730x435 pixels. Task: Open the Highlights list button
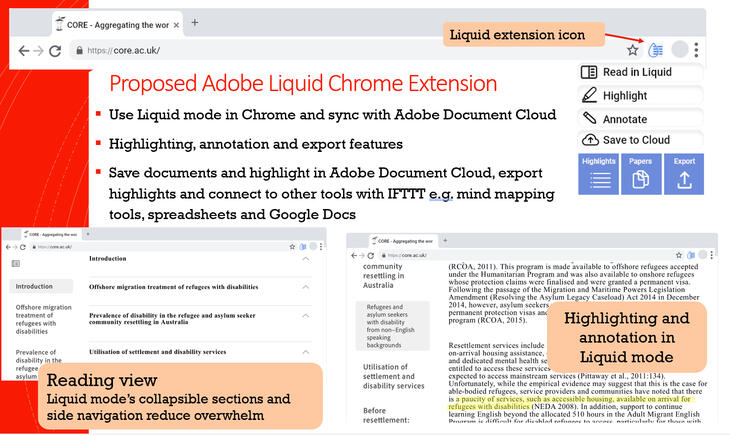point(598,174)
